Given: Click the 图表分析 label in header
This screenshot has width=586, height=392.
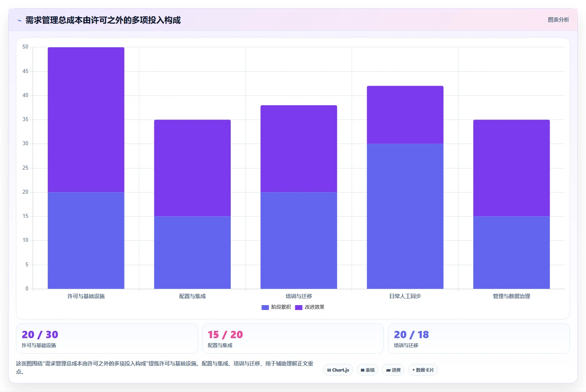Looking at the screenshot, I should [558, 20].
